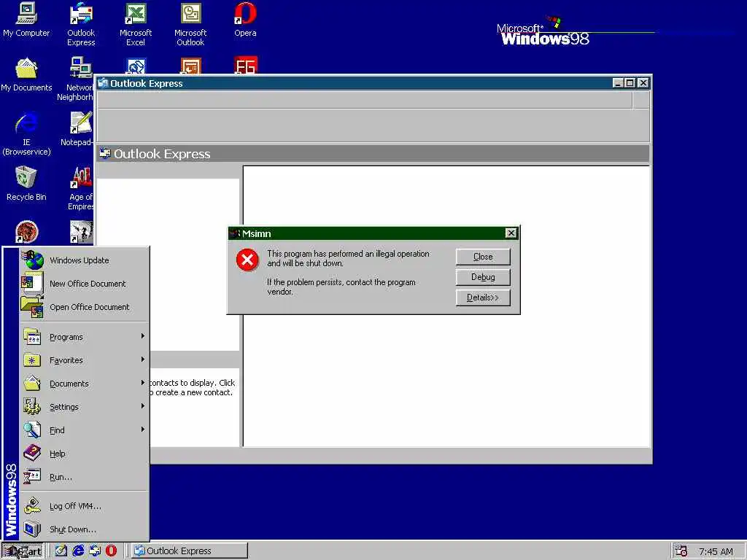Open the Run... dialog entry

85,477
